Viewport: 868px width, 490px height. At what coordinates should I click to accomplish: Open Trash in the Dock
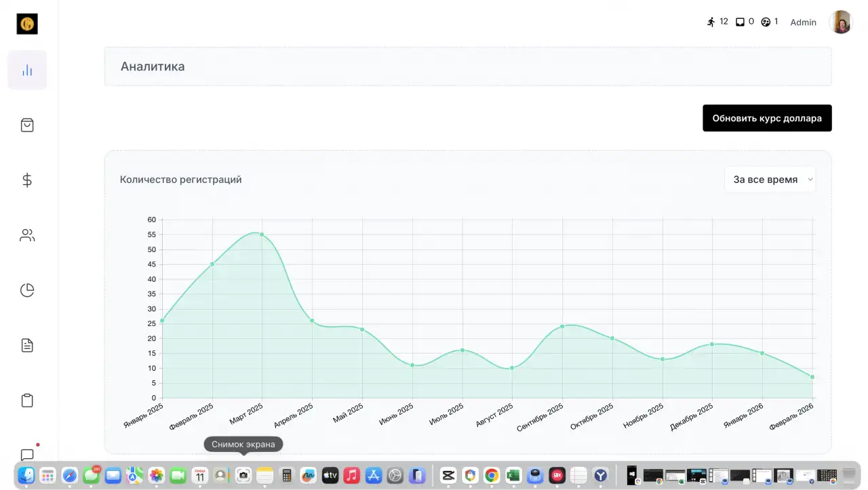click(x=849, y=476)
